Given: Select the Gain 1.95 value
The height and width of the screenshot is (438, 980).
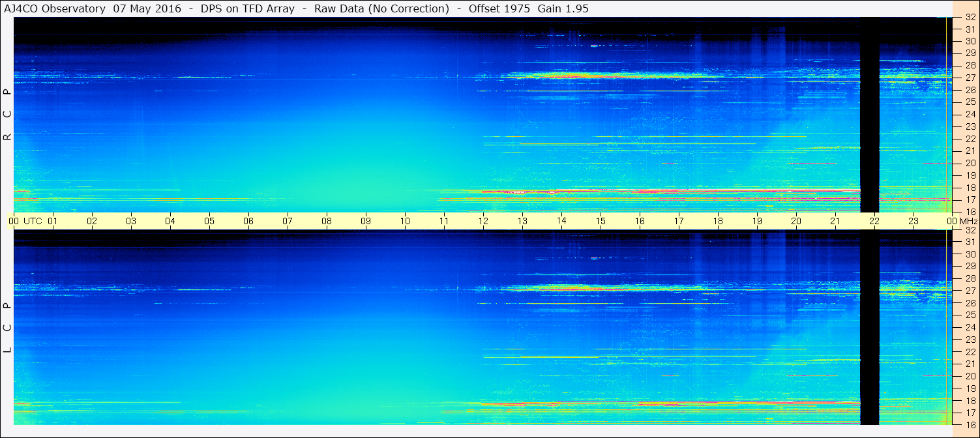Looking at the screenshot, I should click(x=563, y=9).
